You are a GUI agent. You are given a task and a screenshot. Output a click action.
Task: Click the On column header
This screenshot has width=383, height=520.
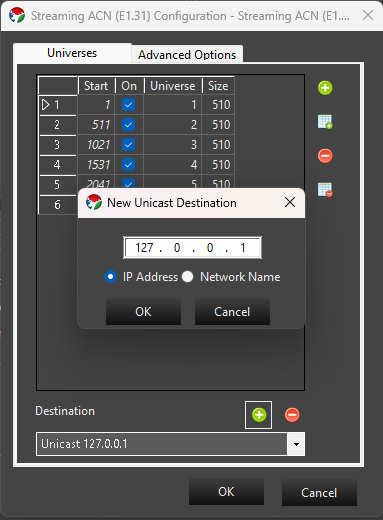point(129,86)
